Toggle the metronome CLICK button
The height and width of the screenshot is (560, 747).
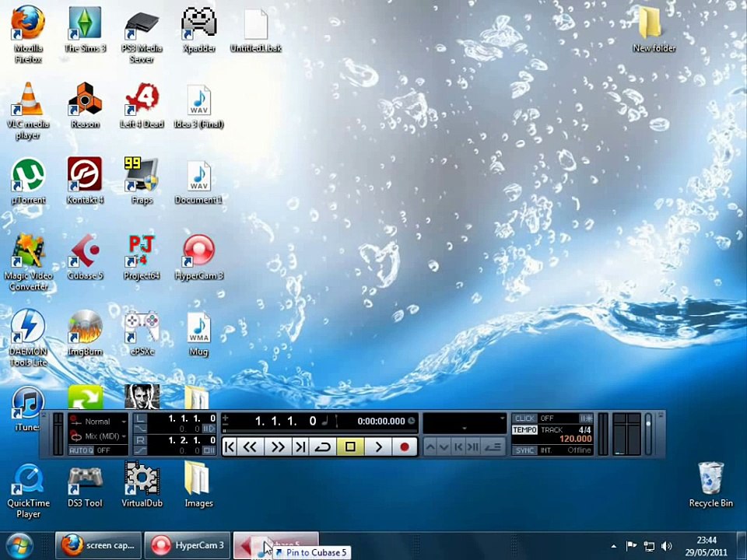pos(524,418)
